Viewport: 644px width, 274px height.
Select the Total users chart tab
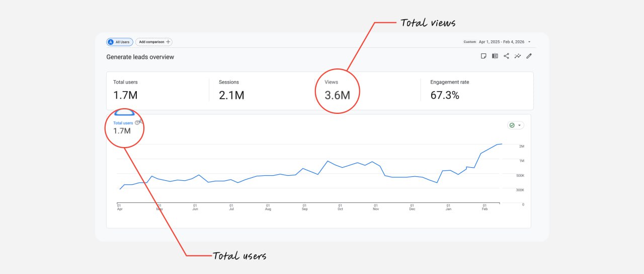pyautogui.click(x=123, y=123)
